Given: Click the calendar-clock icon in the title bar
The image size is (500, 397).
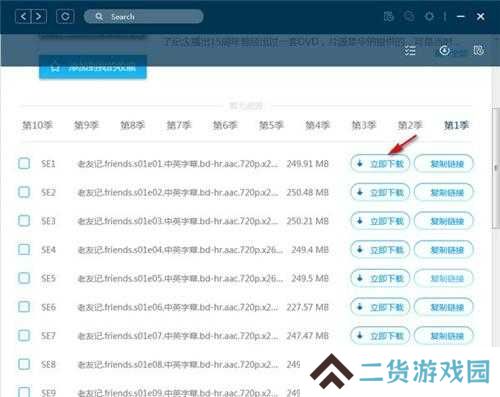Looking at the screenshot, I should [x=389, y=16].
